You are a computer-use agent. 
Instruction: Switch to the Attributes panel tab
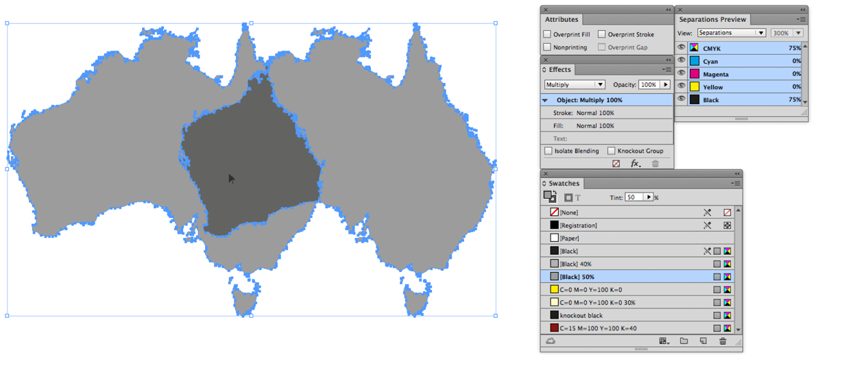click(562, 20)
